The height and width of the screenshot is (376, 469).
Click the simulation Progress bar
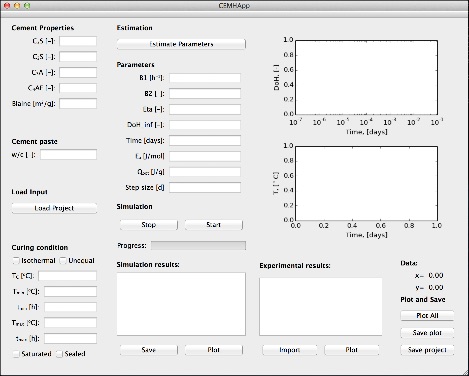[x=198, y=246]
